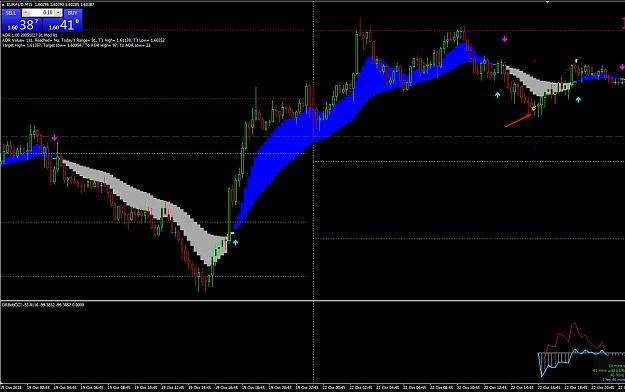Collapse one-click trading panel via the symbol triangle
Screen dimensions: 625x392
click(4, 4)
